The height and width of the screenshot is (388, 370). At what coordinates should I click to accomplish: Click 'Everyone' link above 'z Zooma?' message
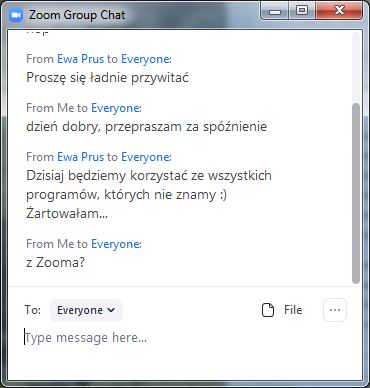[116, 244]
